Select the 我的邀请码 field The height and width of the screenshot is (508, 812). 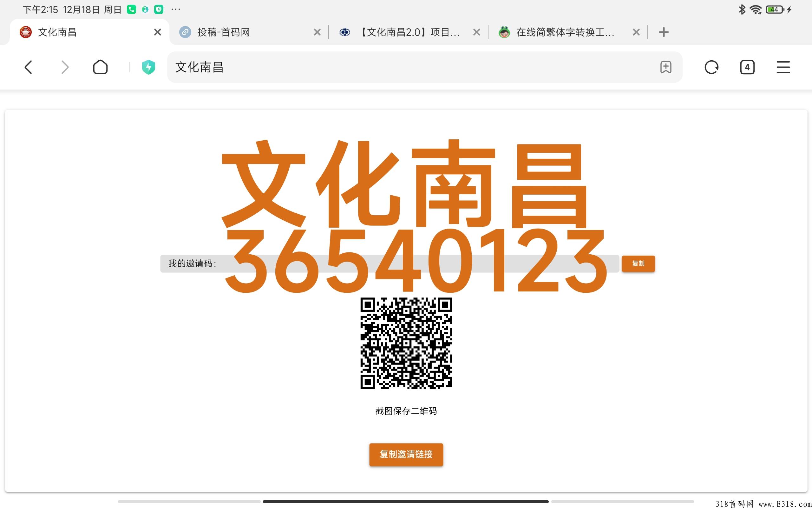coord(390,264)
